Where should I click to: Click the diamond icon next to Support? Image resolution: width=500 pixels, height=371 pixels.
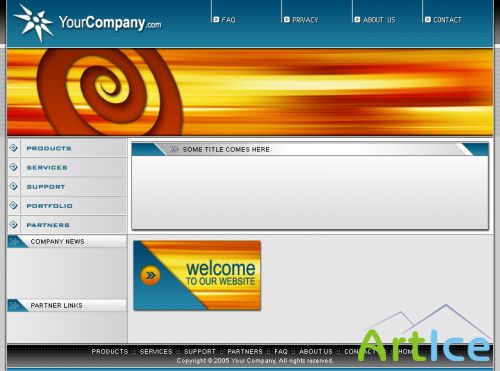(x=14, y=186)
